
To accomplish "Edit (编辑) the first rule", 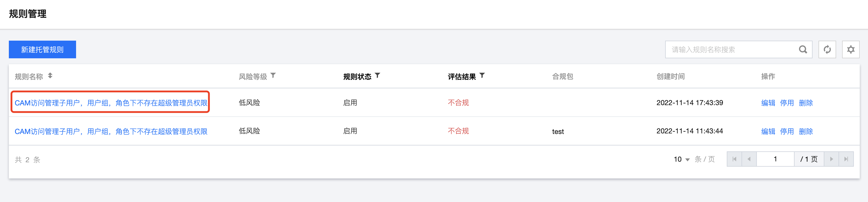I will tap(768, 103).
